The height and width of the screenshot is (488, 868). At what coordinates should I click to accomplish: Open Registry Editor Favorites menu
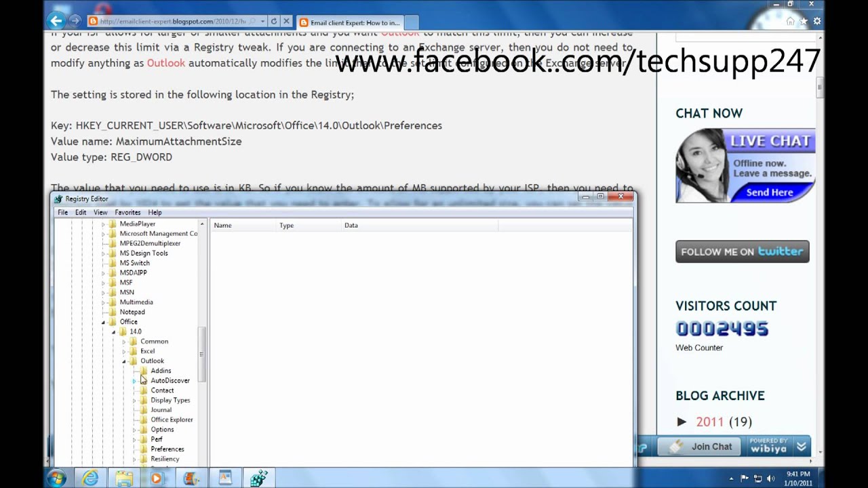click(x=127, y=212)
